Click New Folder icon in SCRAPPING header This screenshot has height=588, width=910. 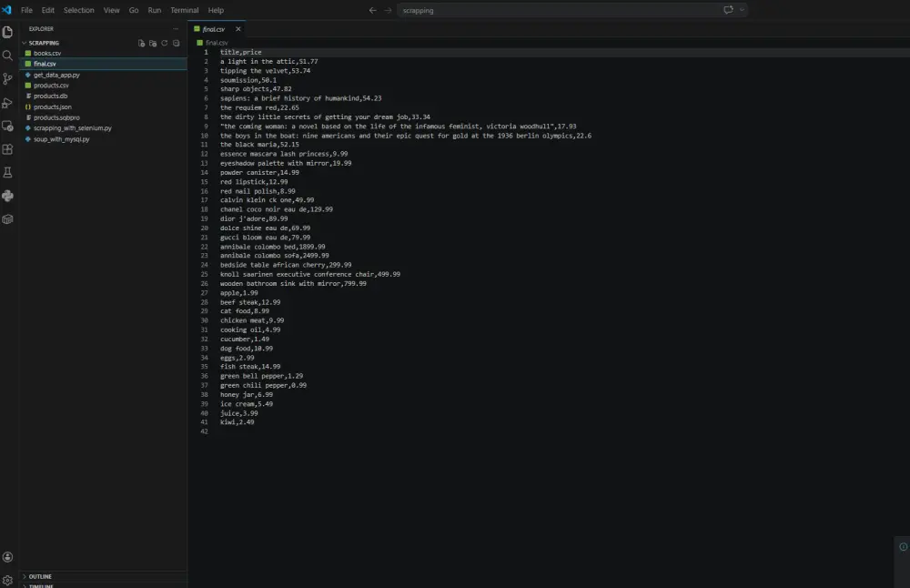pos(153,43)
